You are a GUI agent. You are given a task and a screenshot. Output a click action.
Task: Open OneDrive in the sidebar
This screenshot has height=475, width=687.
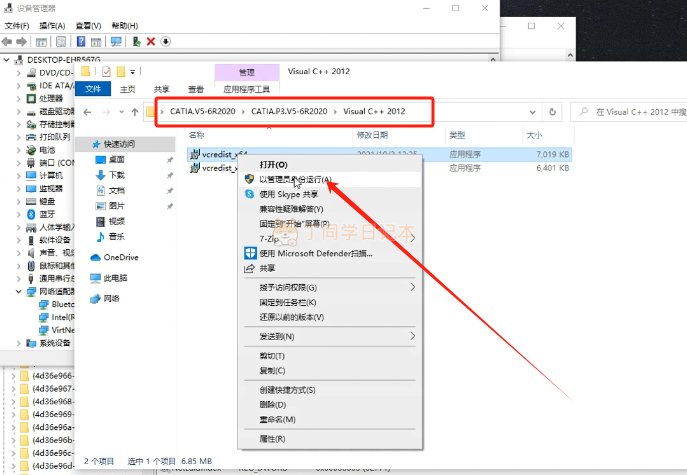[114, 257]
